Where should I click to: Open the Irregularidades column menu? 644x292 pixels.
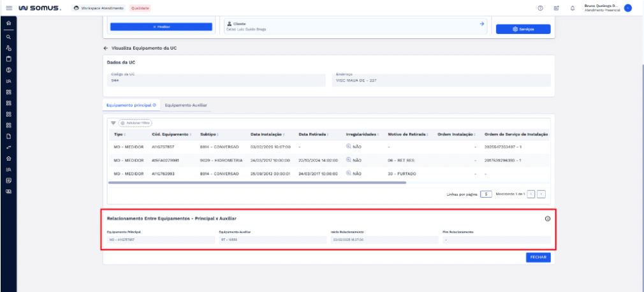pos(378,135)
